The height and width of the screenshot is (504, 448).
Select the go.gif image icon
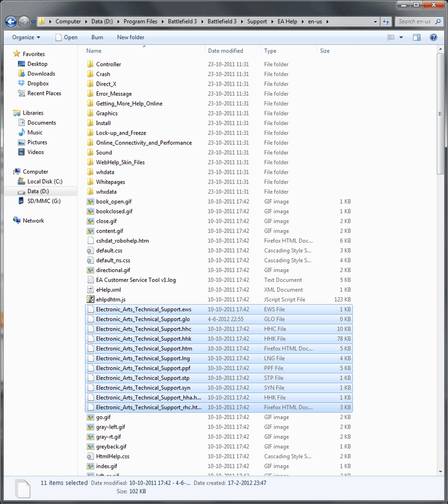90,417
